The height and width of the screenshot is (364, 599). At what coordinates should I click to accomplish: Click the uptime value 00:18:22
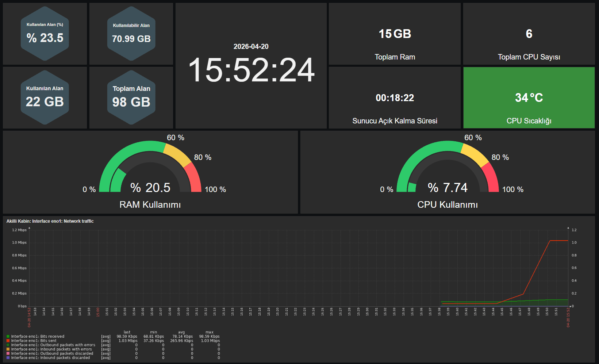(x=395, y=98)
